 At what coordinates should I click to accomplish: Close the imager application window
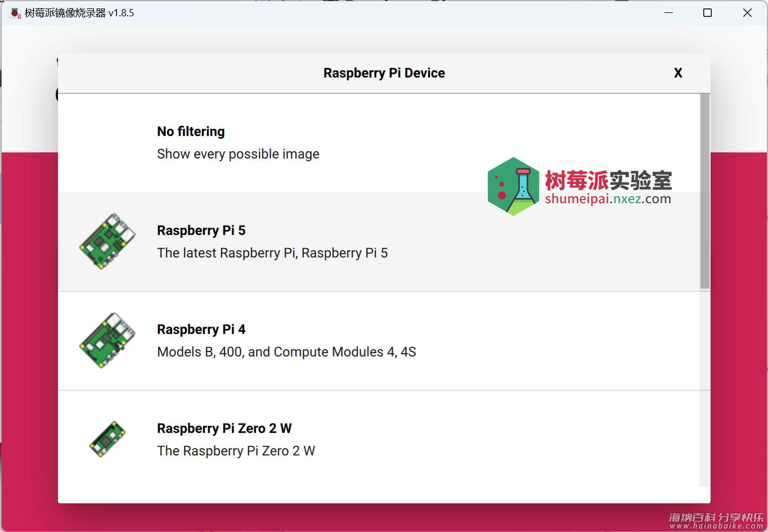(747, 12)
